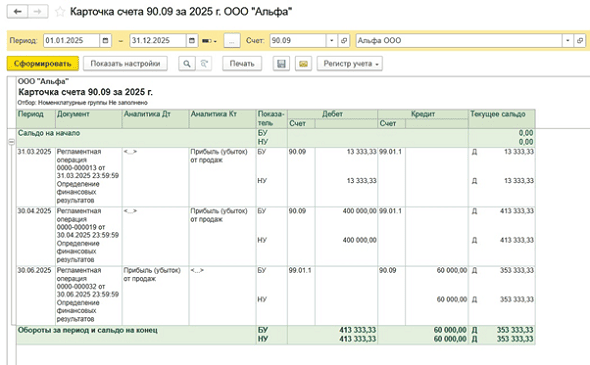Open account 90.09 card via open icon

click(344, 41)
